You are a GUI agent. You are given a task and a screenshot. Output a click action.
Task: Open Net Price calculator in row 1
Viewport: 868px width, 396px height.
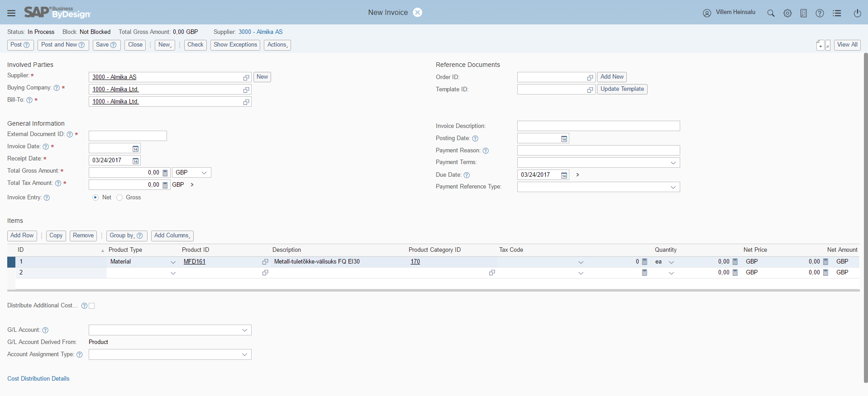735,262
